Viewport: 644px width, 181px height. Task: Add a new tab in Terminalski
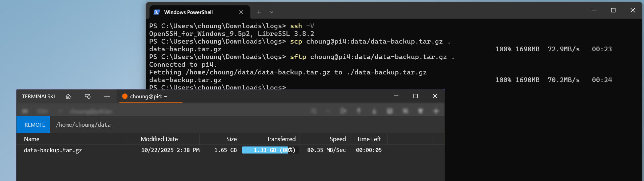(107, 97)
